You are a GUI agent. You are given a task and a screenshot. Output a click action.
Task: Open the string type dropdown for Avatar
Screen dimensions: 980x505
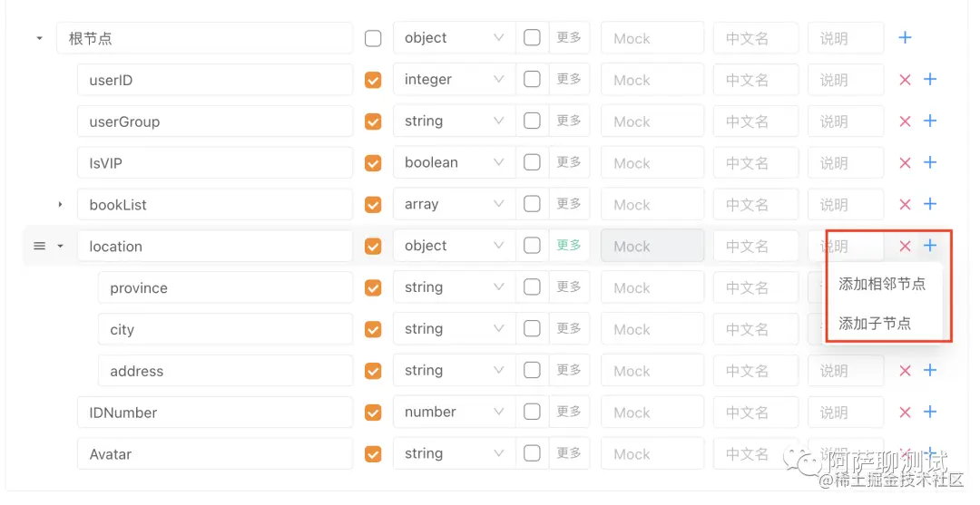click(455, 454)
